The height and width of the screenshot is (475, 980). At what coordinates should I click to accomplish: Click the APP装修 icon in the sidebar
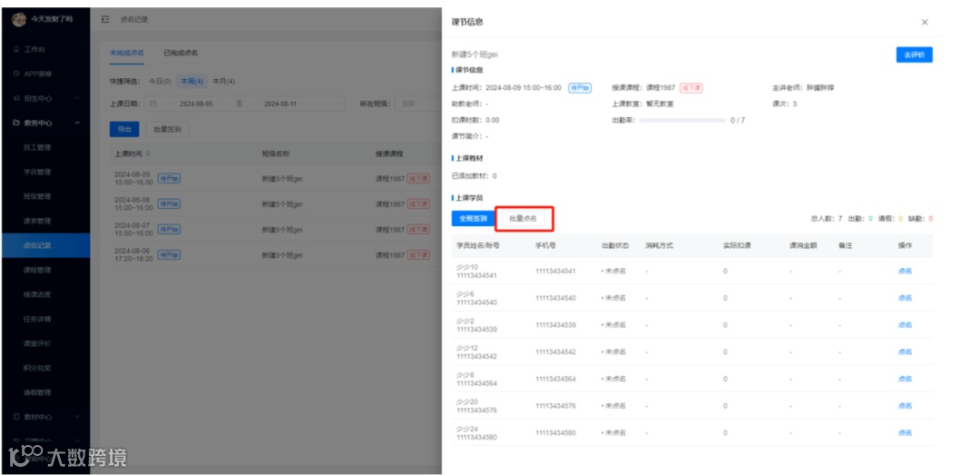pos(17,74)
